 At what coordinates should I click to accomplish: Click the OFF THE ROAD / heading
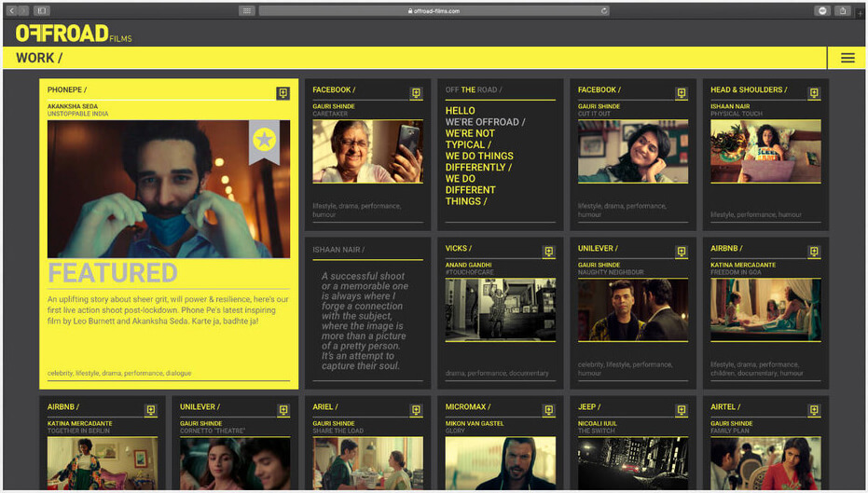click(474, 89)
